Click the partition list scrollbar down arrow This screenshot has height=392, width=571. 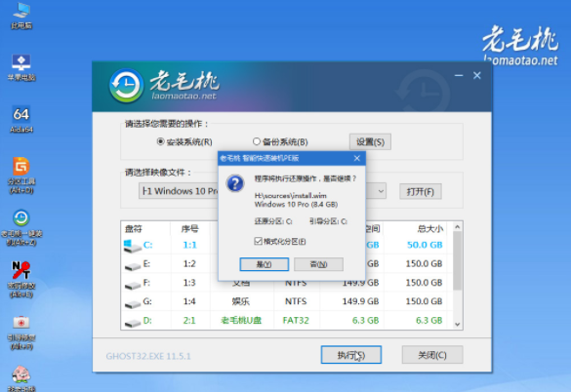coord(458,325)
